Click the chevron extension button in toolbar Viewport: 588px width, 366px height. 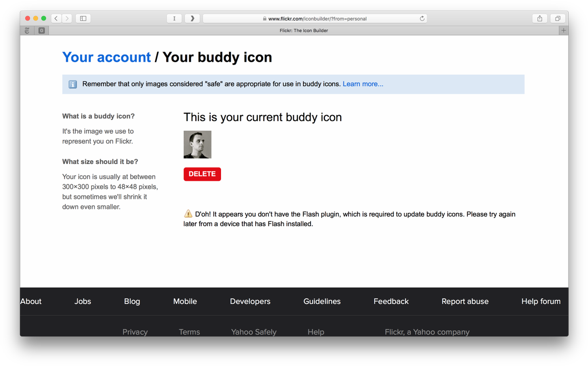(192, 18)
